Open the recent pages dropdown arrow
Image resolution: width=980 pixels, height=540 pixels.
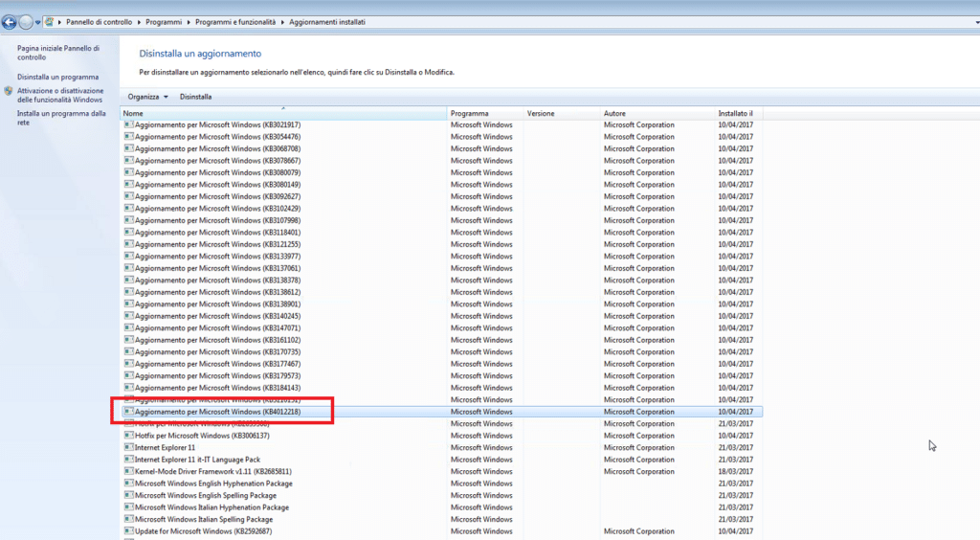[x=38, y=23]
